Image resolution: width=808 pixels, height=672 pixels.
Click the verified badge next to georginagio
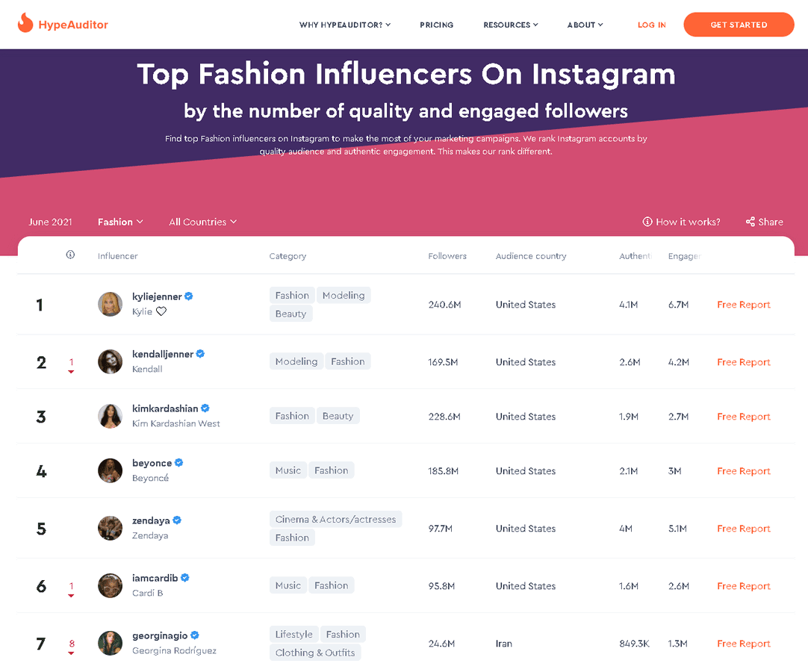coord(194,635)
